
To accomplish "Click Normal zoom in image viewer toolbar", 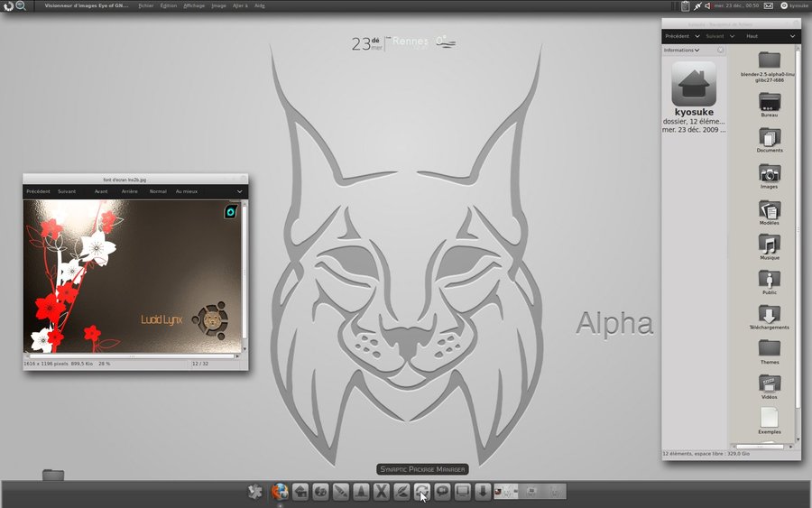I will click(x=158, y=191).
